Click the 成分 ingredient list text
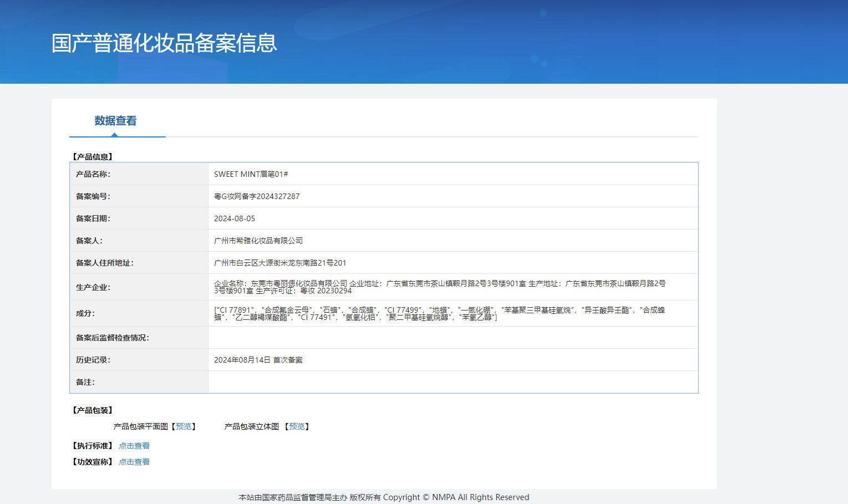Viewport: 848px width, 504px height. point(439,314)
